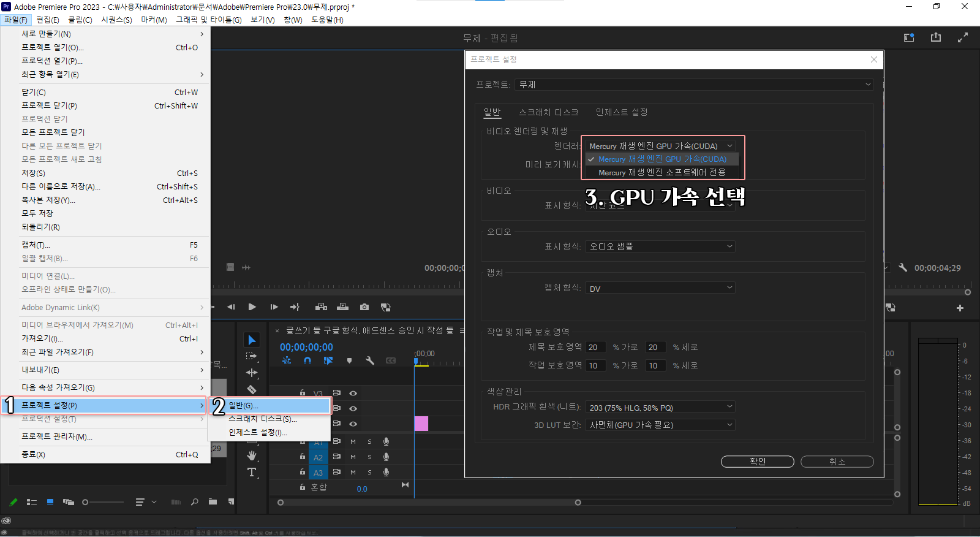980x537 pixels.
Task: Open 캡처 형식 dropdown showing DV
Action: (x=660, y=288)
